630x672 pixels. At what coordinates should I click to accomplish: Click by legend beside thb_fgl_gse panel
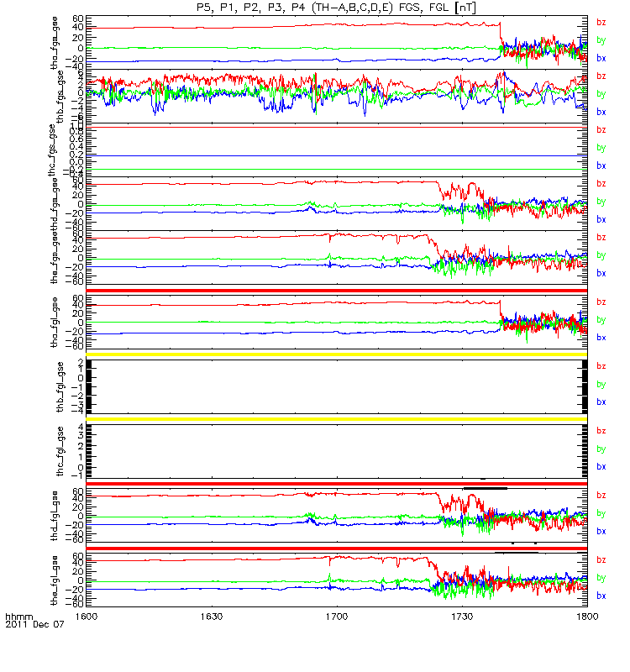(x=601, y=385)
